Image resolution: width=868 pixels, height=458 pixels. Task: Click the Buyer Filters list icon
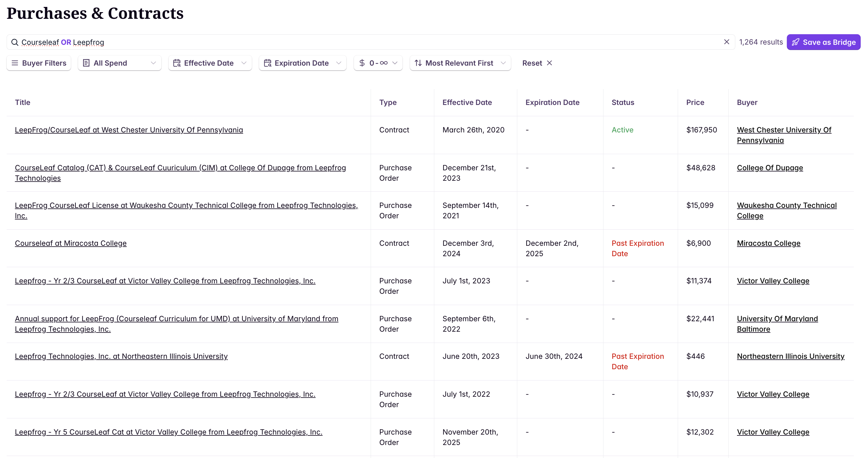[x=15, y=63]
